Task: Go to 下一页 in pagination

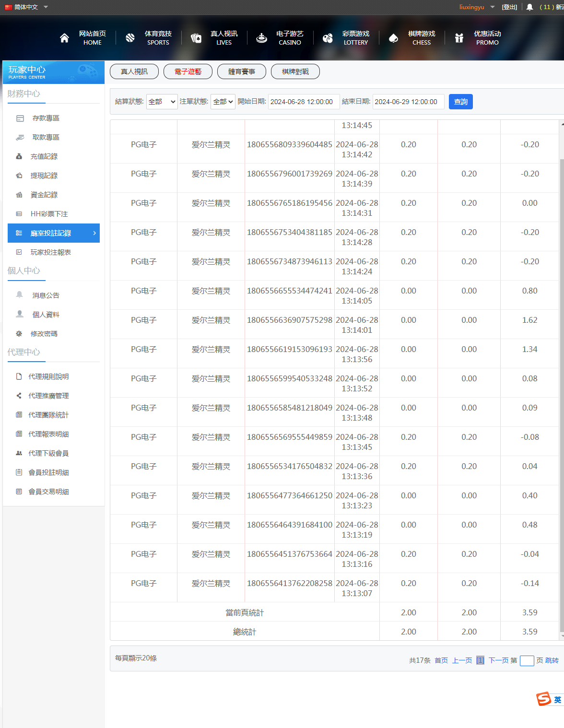Action: click(498, 660)
